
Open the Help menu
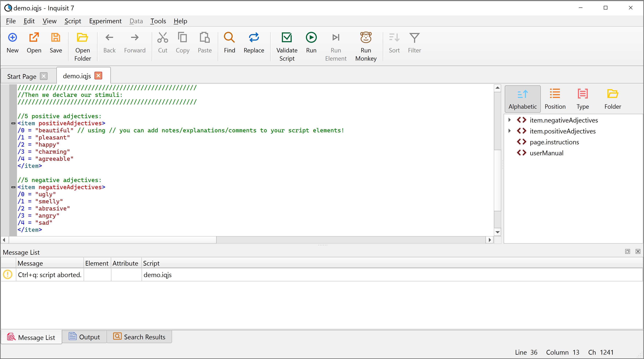coord(180,21)
